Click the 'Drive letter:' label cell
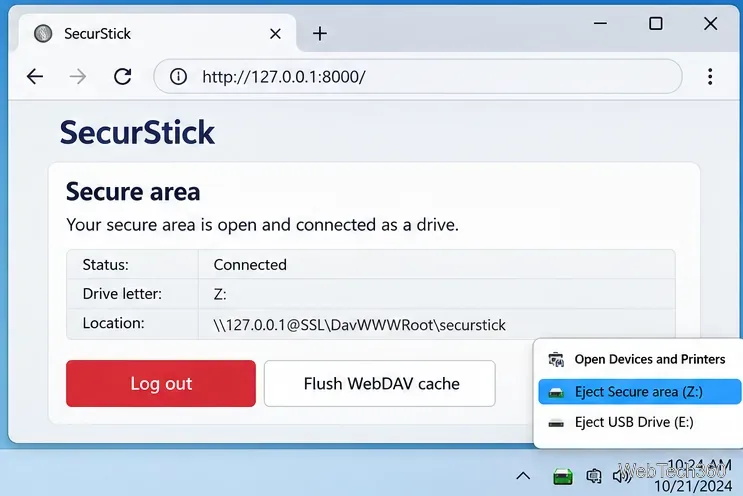The height and width of the screenshot is (496, 743). point(133,294)
